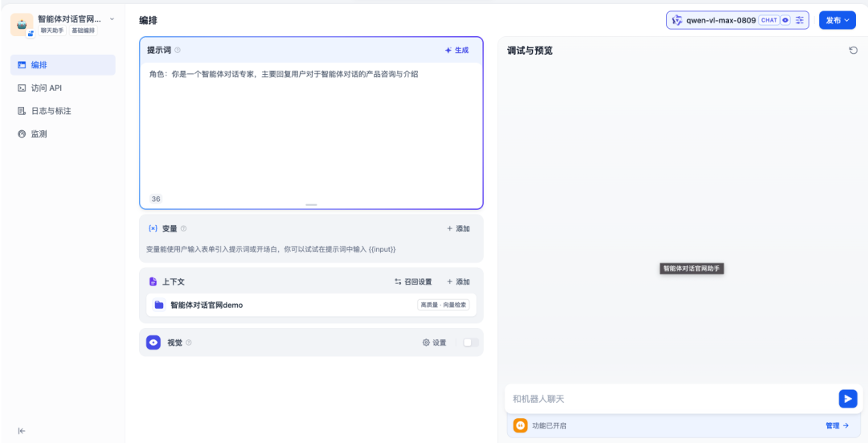Click the 基础编排 tag
The width and height of the screenshot is (868, 443).
coord(83,31)
